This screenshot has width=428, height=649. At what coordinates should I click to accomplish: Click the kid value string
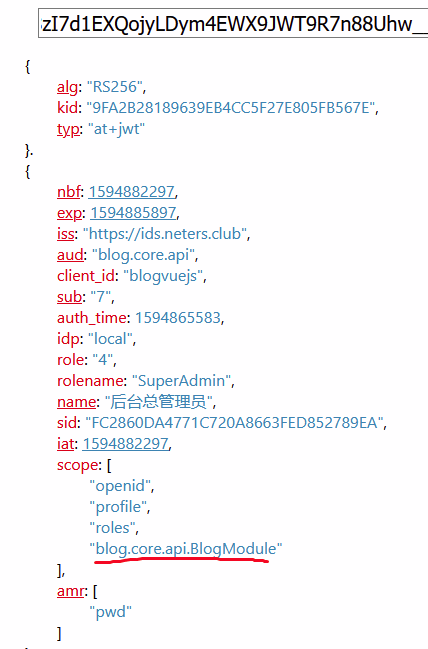tap(231, 108)
